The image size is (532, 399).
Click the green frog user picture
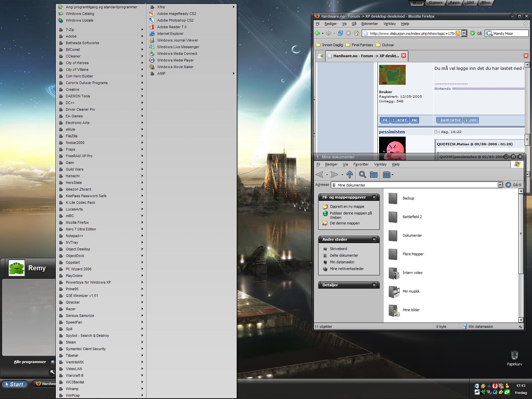(17, 268)
